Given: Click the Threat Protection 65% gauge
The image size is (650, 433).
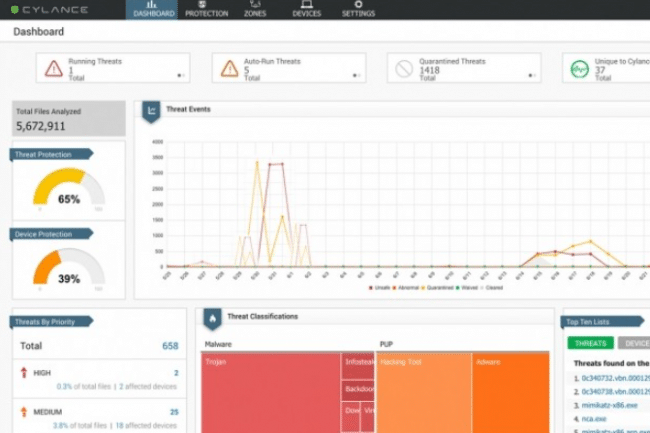Looking at the screenshot, I should (69, 190).
